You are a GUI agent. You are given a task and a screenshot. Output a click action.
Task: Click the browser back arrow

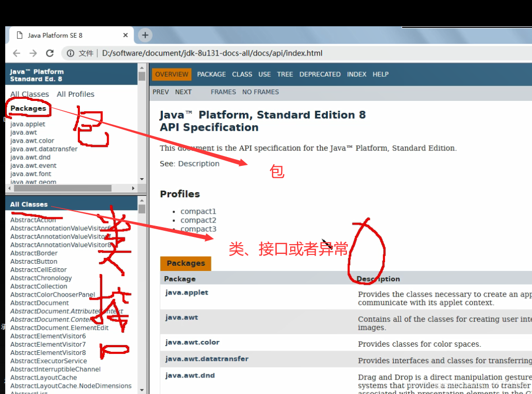coord(16,53)
